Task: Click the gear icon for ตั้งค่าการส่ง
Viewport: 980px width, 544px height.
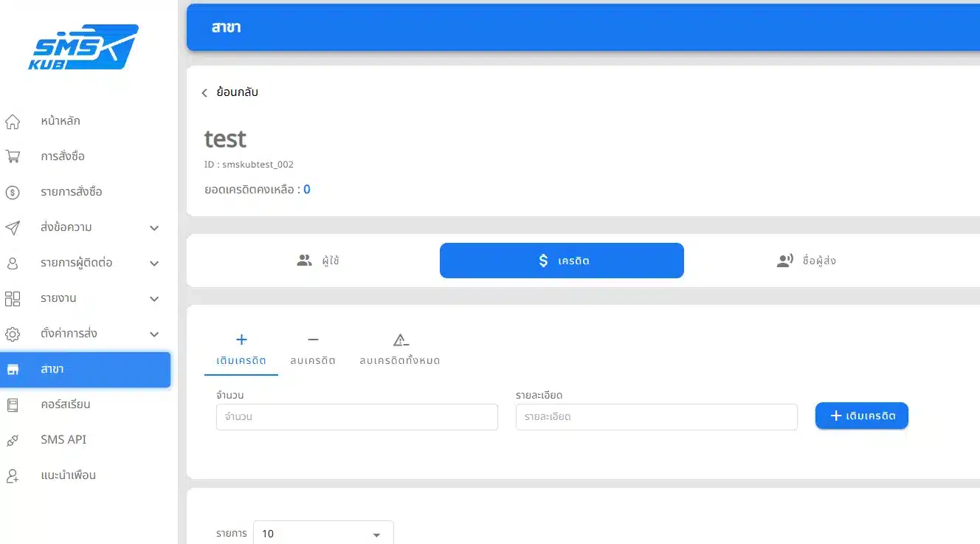Action: coord(13,334)
